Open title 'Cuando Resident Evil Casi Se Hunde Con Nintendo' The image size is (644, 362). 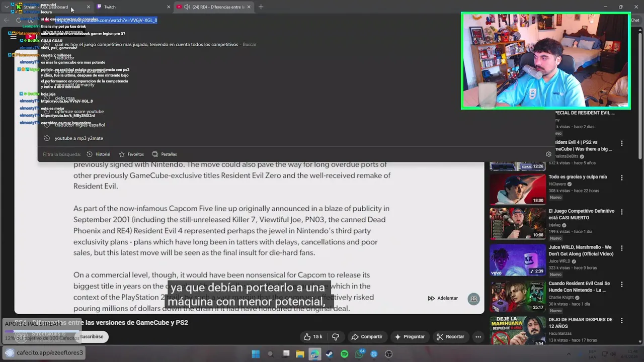tap(579, 287)
